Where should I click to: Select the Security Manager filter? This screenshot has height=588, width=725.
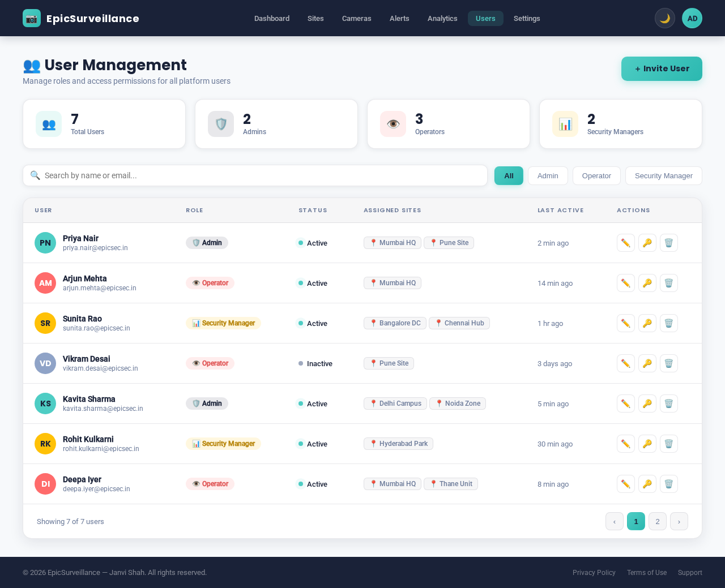663,175
